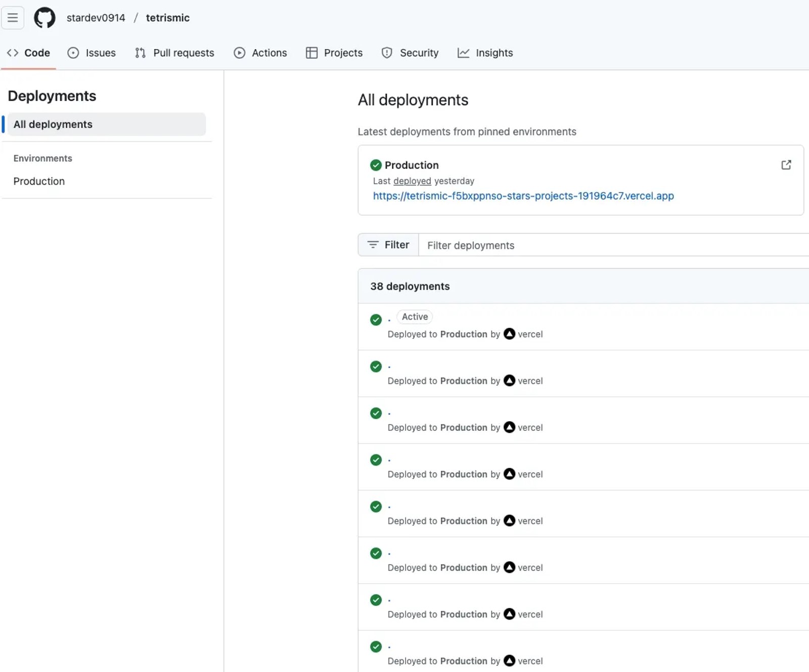Viewport: 809px width, 672px height.
Task: Open the Security tab
Action: click(410, 53)
